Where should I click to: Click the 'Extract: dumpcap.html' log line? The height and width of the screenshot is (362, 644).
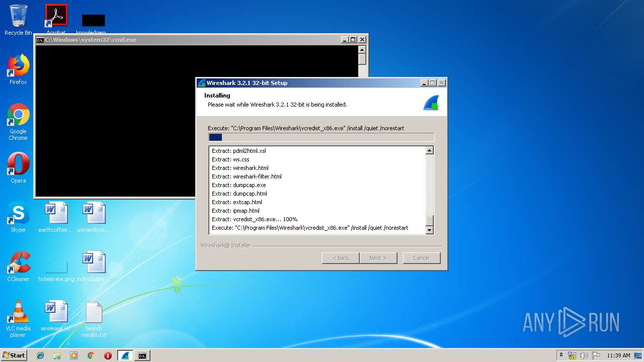(x=239, y=194)
